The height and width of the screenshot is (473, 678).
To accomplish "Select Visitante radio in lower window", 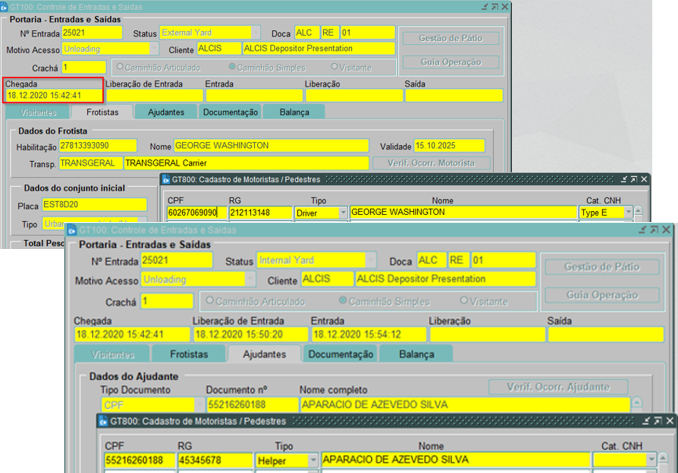I will point(464,300).
